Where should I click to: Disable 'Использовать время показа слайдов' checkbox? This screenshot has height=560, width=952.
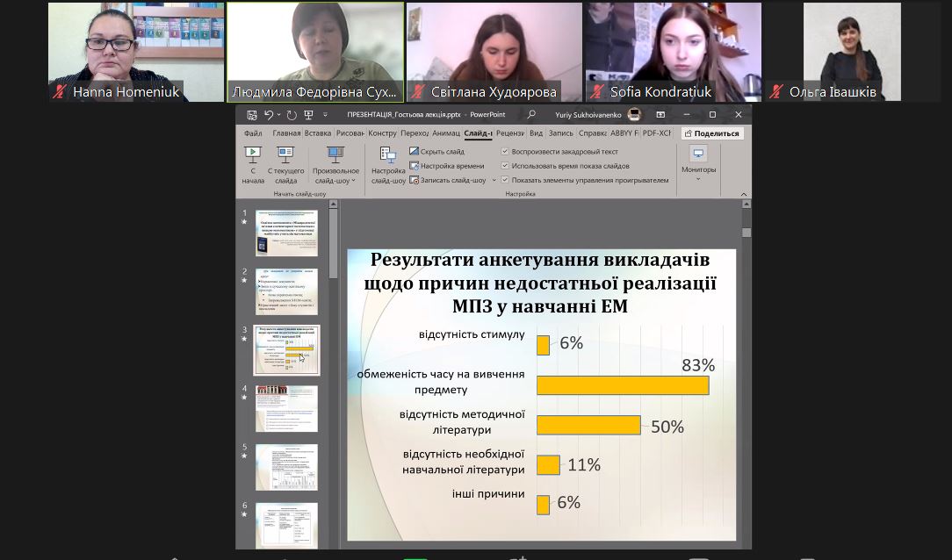[506, 166]
